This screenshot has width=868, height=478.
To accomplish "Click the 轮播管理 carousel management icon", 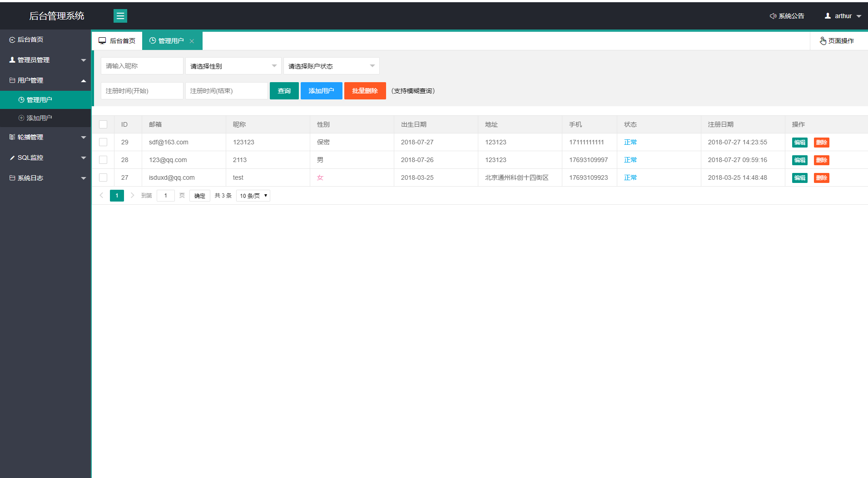I will coord(12,137).
